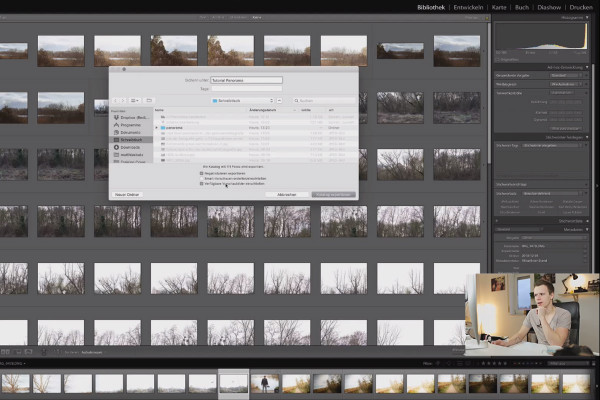Screen dimensions: 600x400
Task: Click the Alles zurücksetzen button
Action: (x=566, y=128)
